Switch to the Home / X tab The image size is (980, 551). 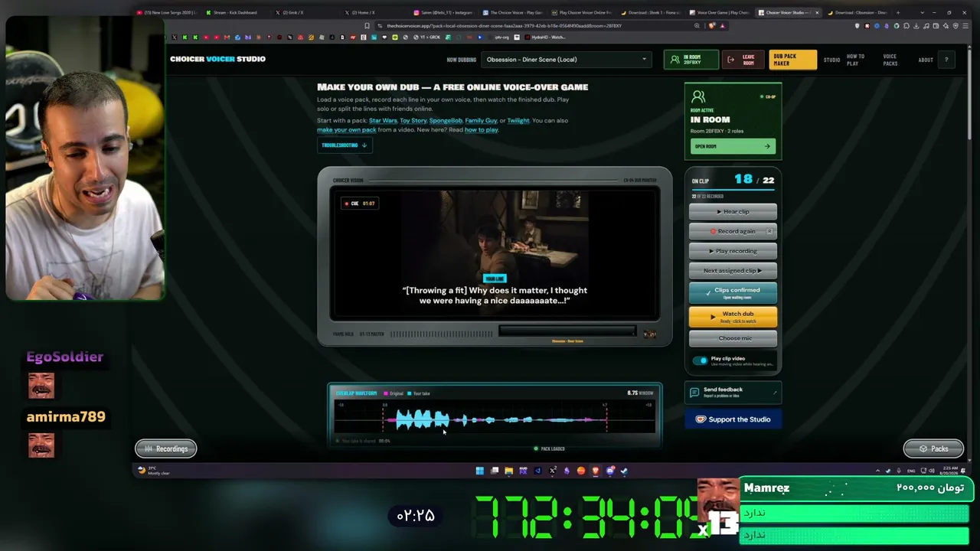pyautogui.click(x=373, y=12)
